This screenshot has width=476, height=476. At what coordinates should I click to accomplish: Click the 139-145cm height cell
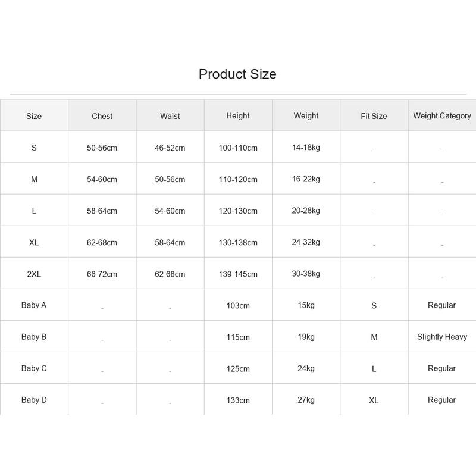tap(238, 274)
